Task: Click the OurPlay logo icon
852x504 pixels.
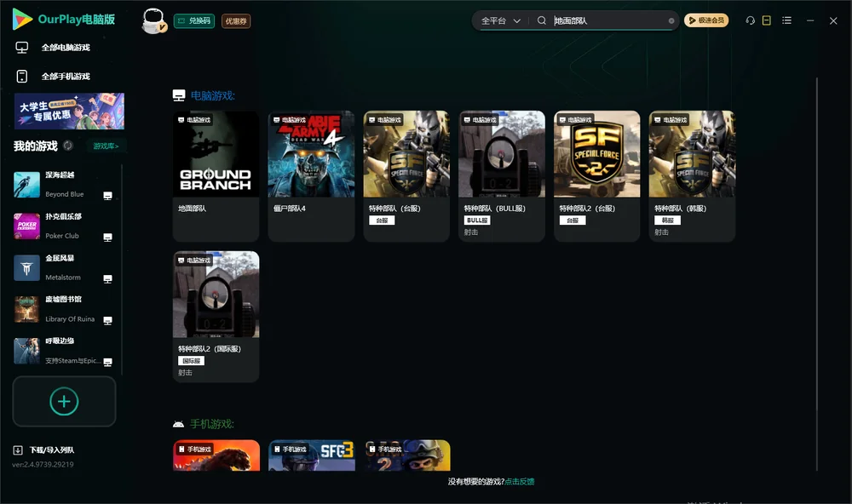Action: (x=22, y=19)
